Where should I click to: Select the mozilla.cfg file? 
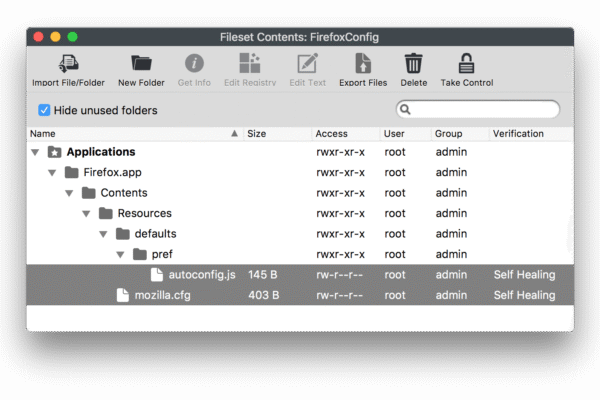pyautogui.click(x=300, y=295)
